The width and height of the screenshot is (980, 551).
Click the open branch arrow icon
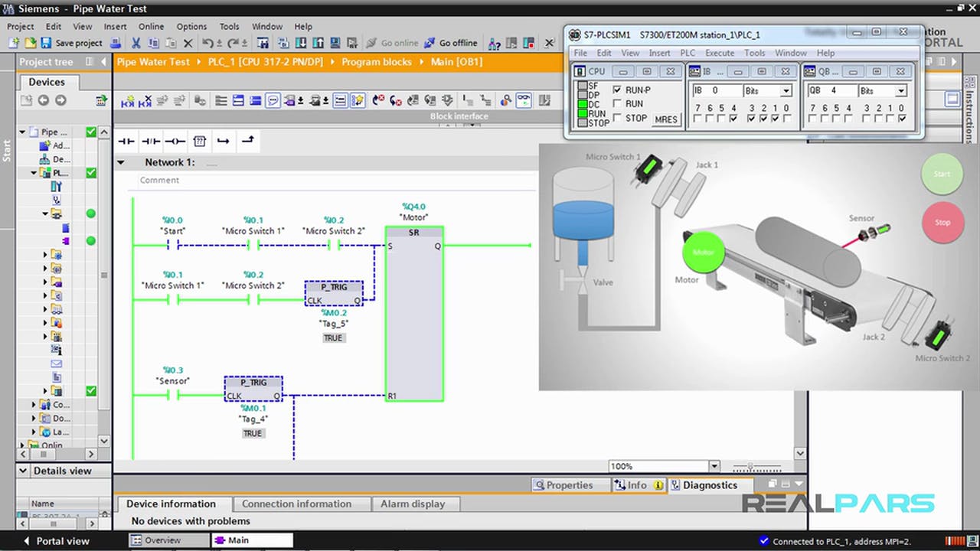point(223,141)
